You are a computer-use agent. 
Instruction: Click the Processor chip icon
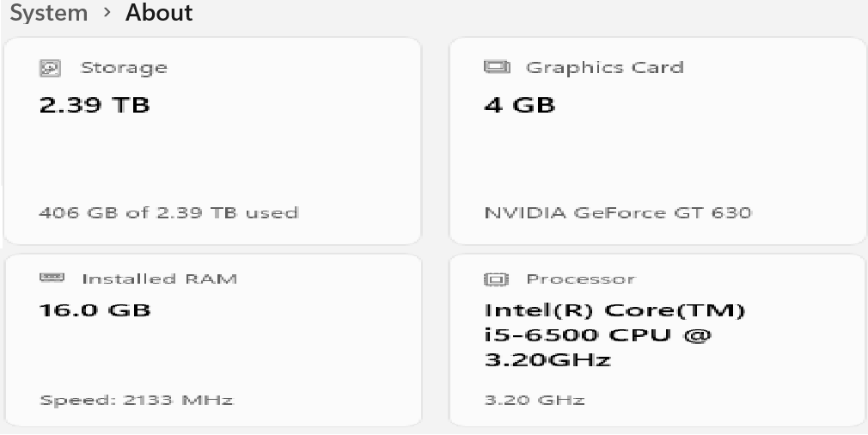point(497,279)
